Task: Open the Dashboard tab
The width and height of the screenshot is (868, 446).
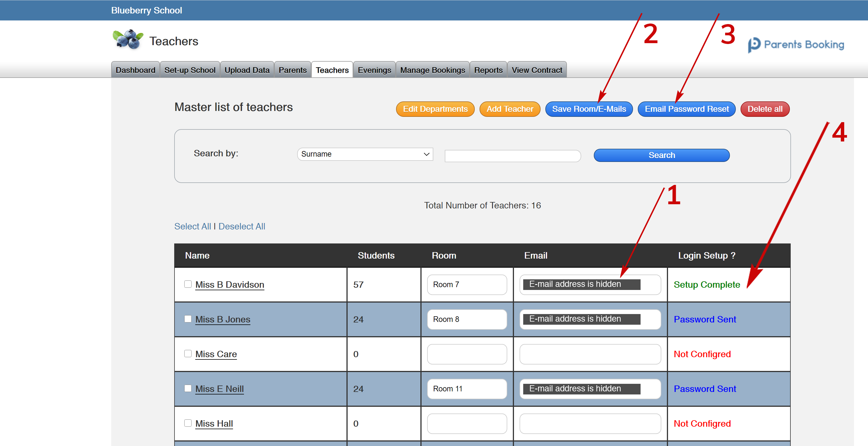Action: point(135,70)
